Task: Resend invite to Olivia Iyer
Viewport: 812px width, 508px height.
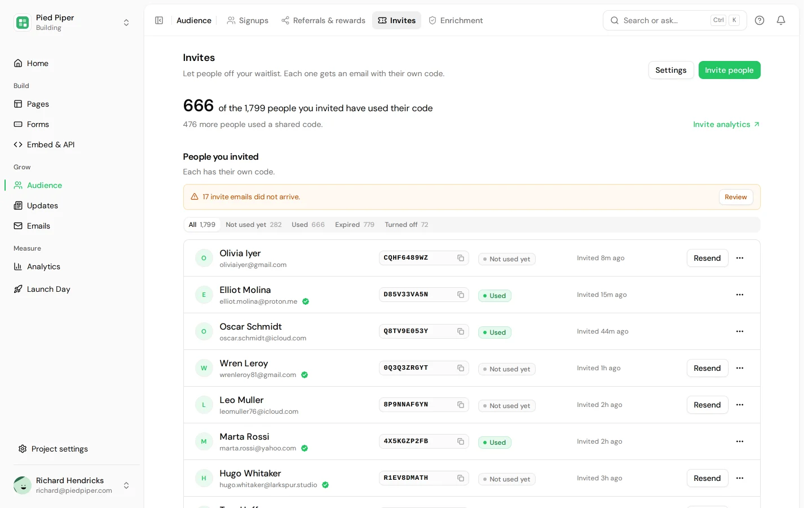Action: coord(707,258)
